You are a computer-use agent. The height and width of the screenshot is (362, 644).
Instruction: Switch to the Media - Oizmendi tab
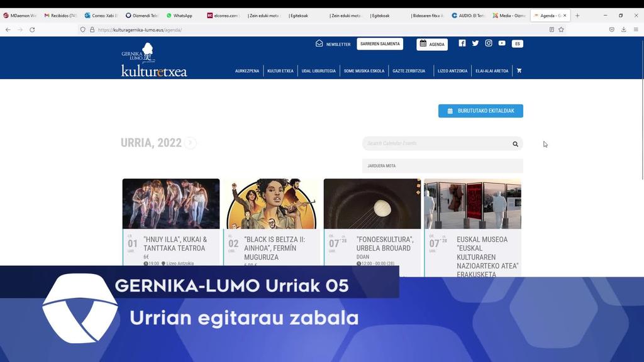coord(508,16)
